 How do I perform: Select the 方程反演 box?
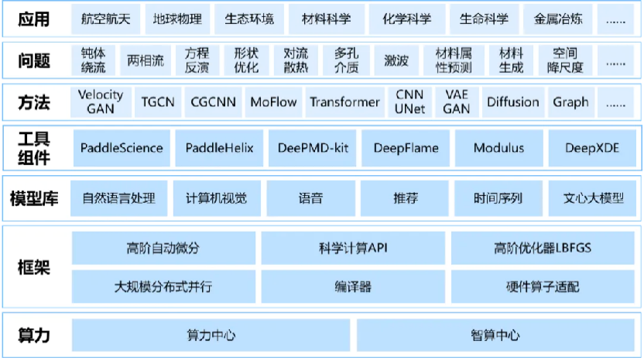197,60
